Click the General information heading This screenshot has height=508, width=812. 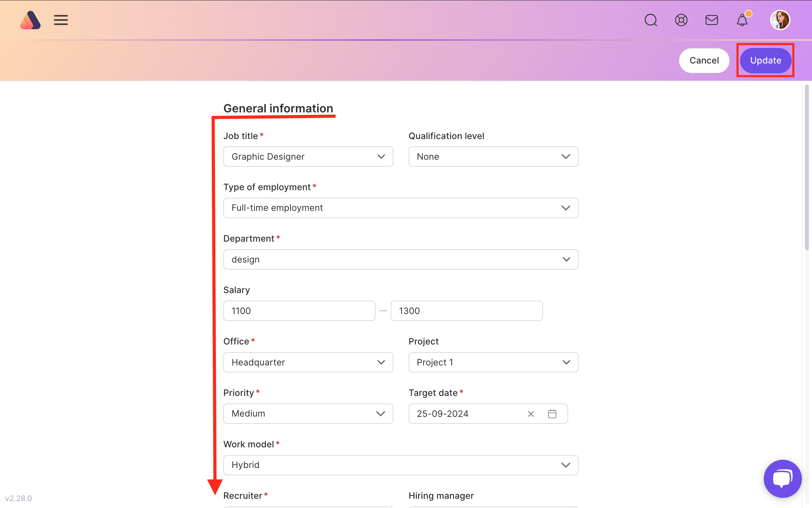tap(278, 108)
